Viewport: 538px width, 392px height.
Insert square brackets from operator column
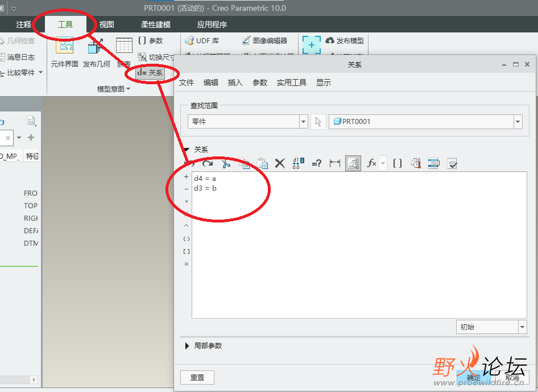(x=187, y=251)
